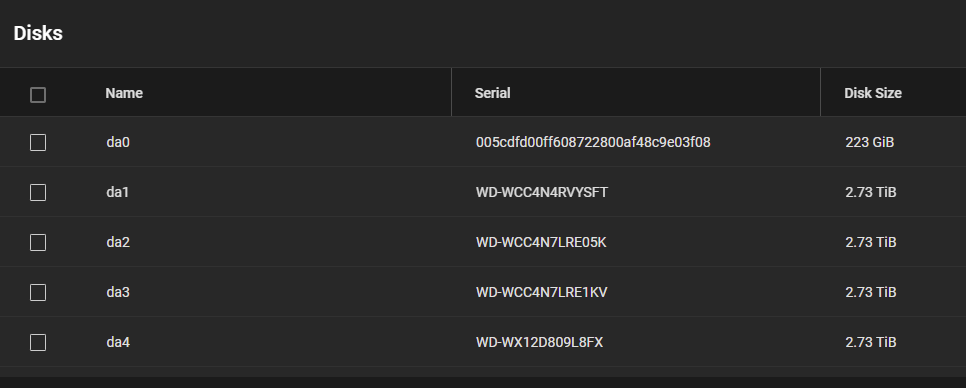Mark the da3 disk checkbox
966x388 pixels.
pyautogui.click(x=38, y=293)
